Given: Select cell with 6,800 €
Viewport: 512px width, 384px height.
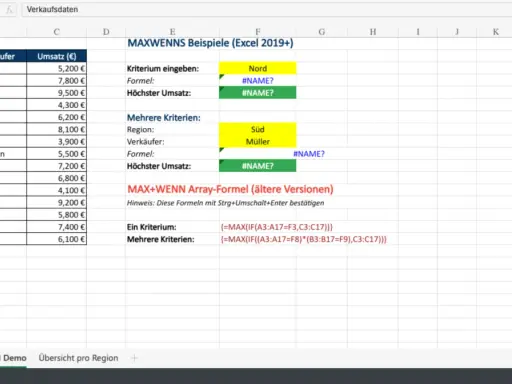Looking at the screenshot, I should (x=57, y=178).
